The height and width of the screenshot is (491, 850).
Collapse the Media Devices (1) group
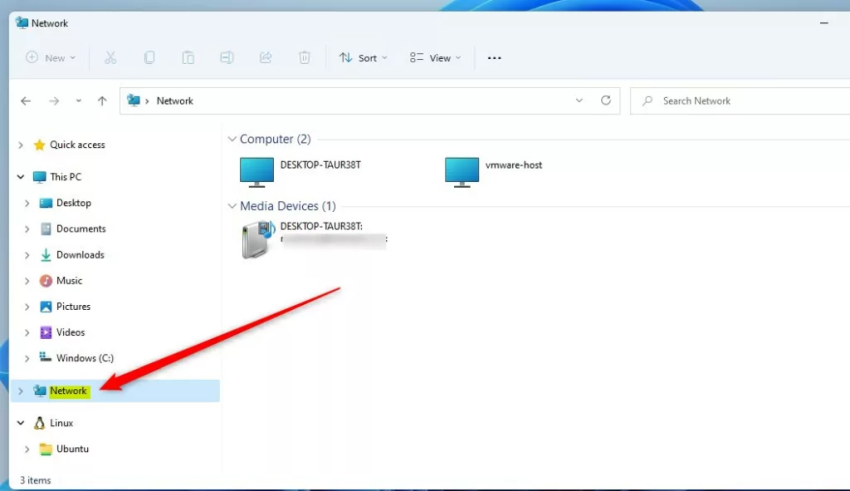click(x=232, y=206)
